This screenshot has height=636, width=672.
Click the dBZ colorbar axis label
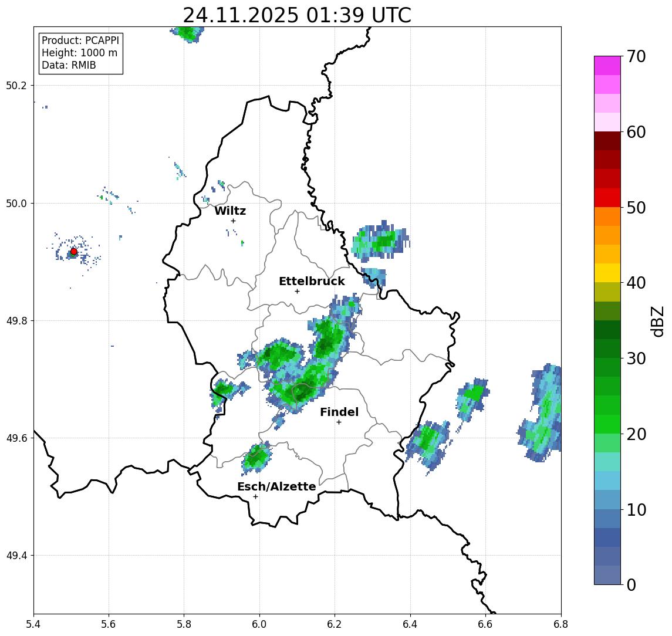coord(657,321)
